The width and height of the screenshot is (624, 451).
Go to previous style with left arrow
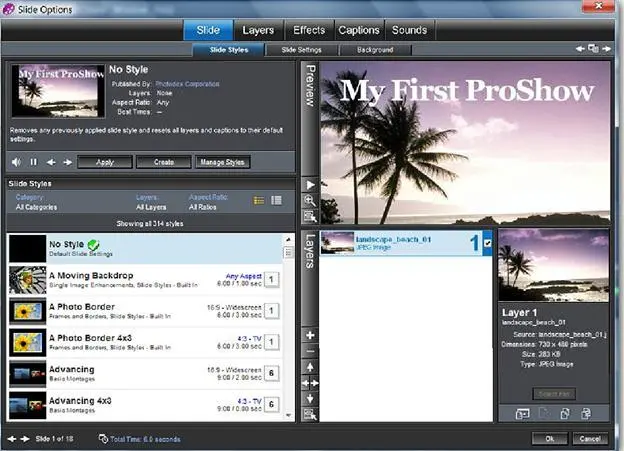(51, 162)
